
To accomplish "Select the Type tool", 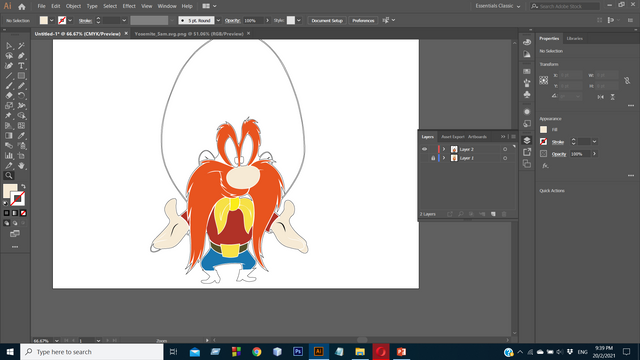I will coord(21,66).
